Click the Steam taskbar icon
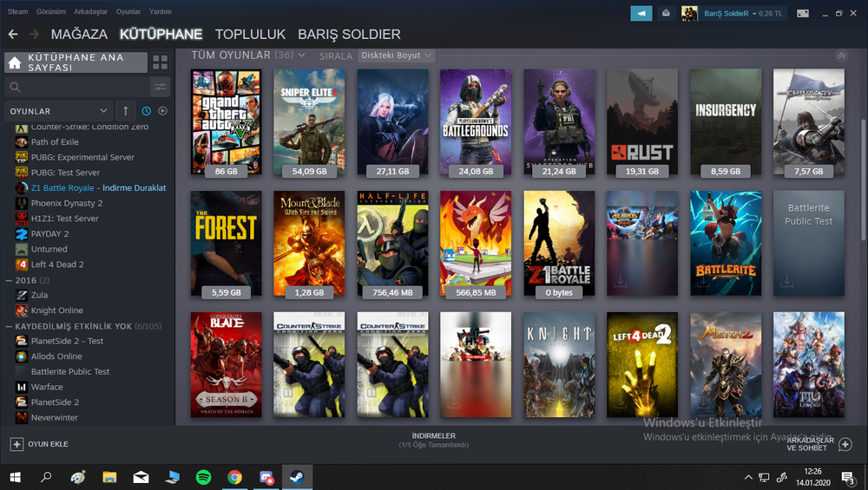 pos(297,477)
